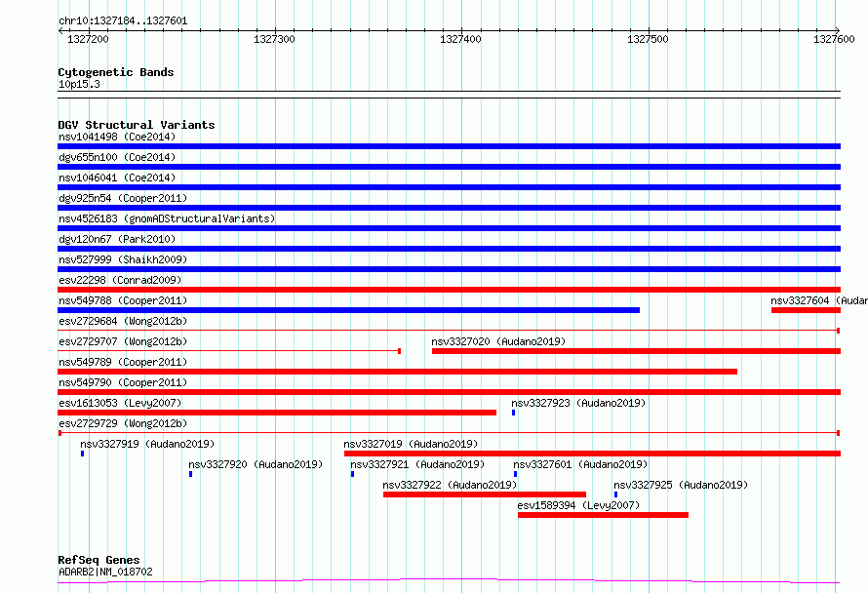868x593 pixels.
Task: Click the small blue marker of nsv3327923
Action: pos(514,413)
